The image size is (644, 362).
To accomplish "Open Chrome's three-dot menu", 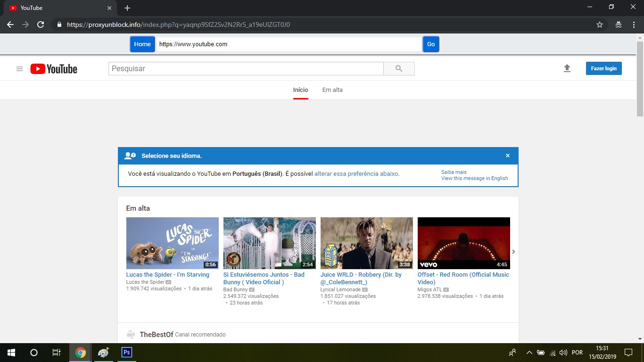I will coord(634,25).
